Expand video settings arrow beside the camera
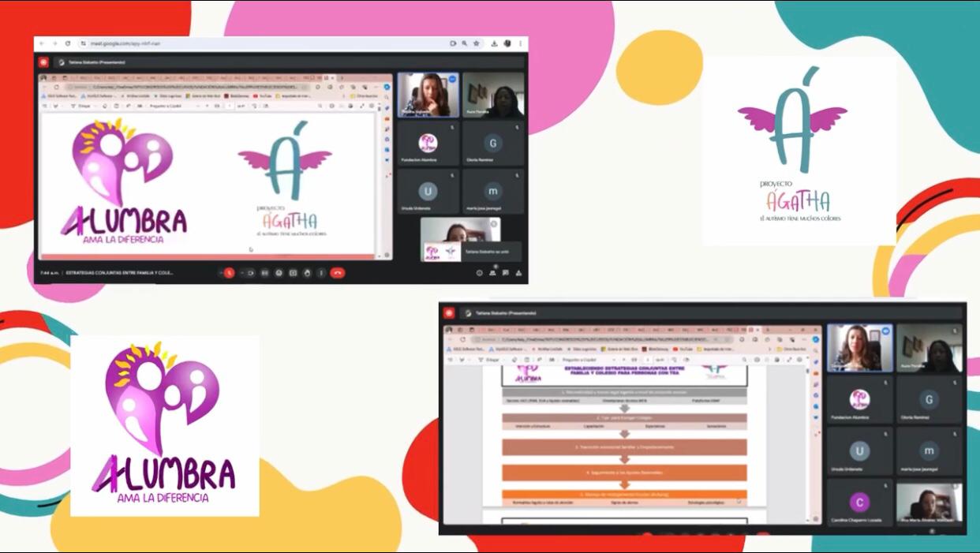The height and width of the screenshot is (553, 980). (x=241, y=273)
